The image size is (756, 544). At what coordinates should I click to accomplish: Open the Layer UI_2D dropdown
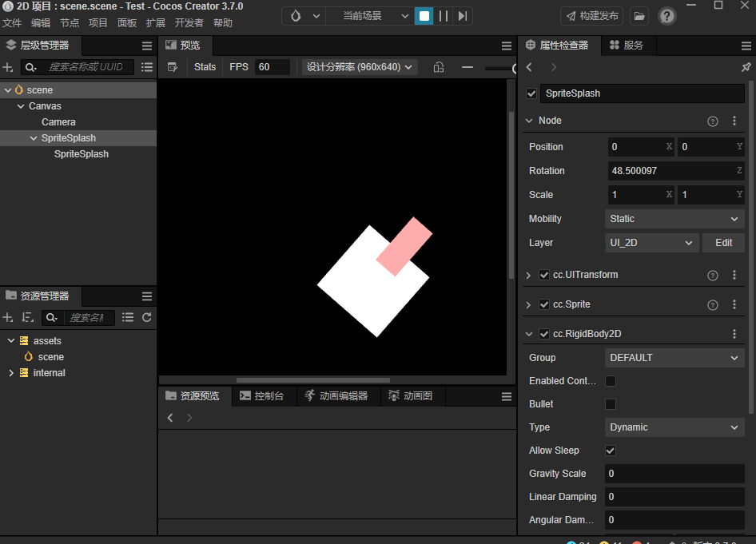651,243
